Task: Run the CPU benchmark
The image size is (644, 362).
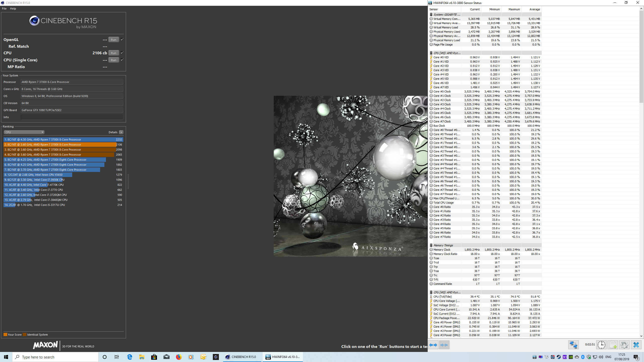Action: coord(113,53)
